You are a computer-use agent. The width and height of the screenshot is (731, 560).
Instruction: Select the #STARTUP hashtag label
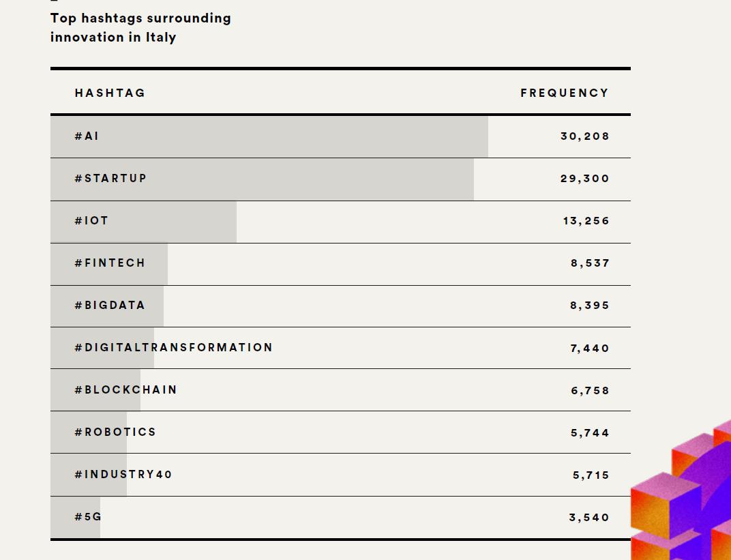110,178
